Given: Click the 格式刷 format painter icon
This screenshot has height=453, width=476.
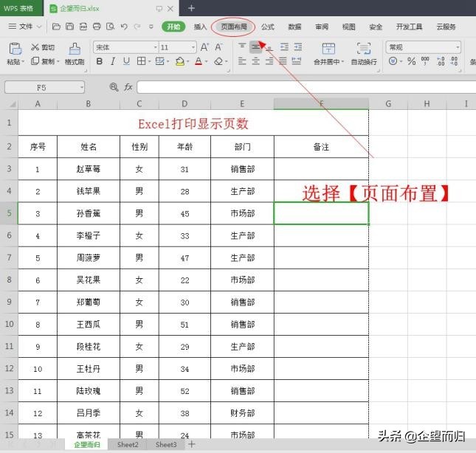Looking at the screenshot, I should pos(75,49).
